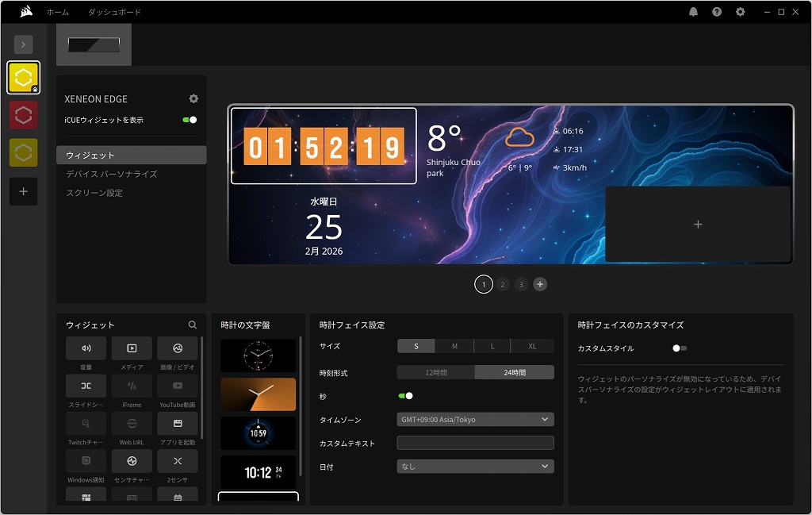Open the notifications bell
812x515 pixels.
click(x=693, y=11)
